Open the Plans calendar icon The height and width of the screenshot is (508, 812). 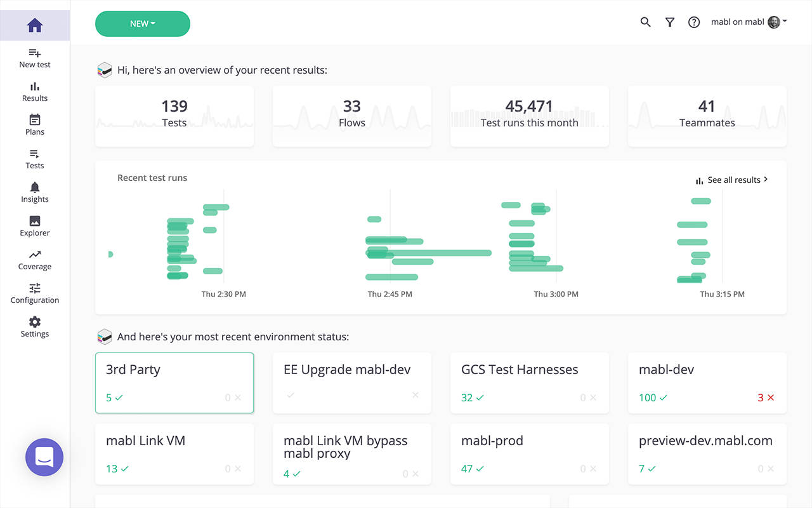[35, 121]
